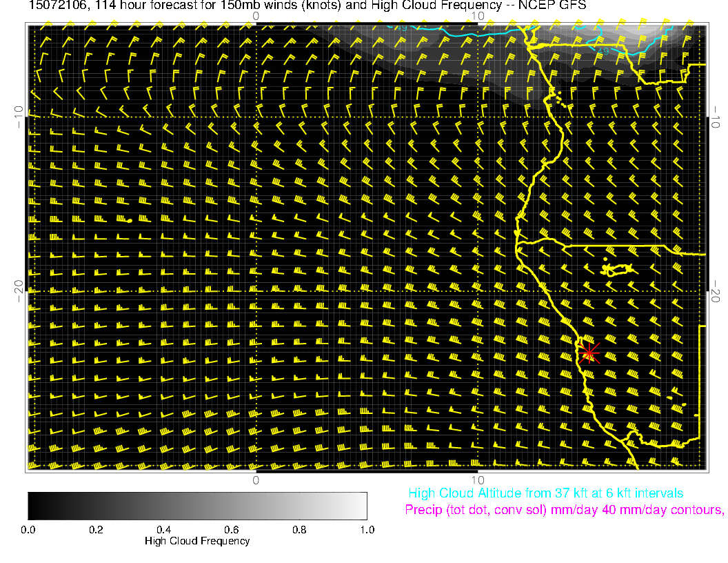
Task: Select the High Cloud Frequency colorbar caption
Action: 197,541
